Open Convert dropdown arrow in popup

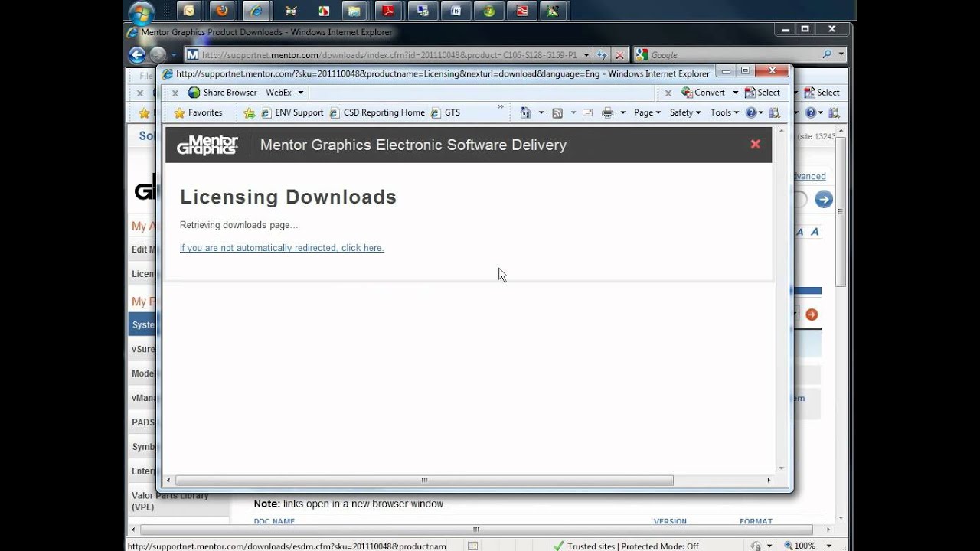tap(735, 93)
